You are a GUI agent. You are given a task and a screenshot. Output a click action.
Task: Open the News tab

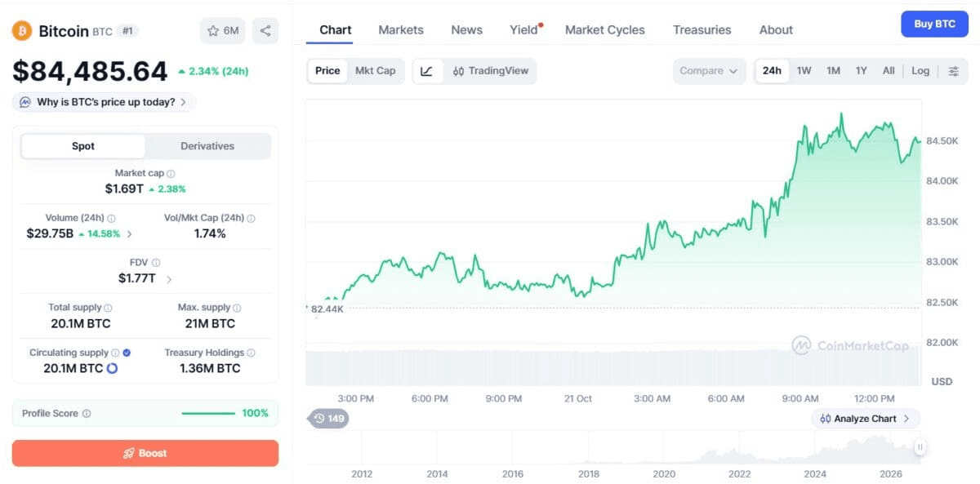point(466,30)
